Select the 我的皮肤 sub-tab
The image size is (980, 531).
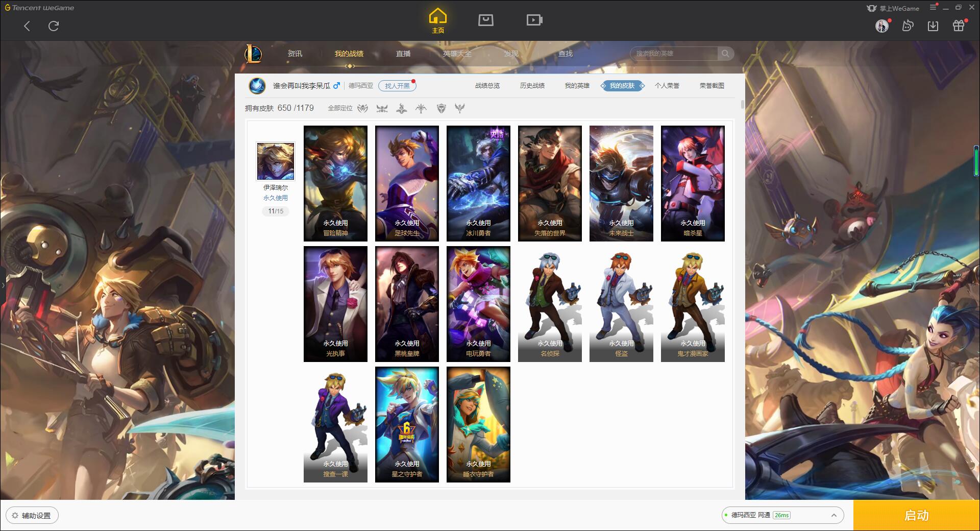(622, 86)
